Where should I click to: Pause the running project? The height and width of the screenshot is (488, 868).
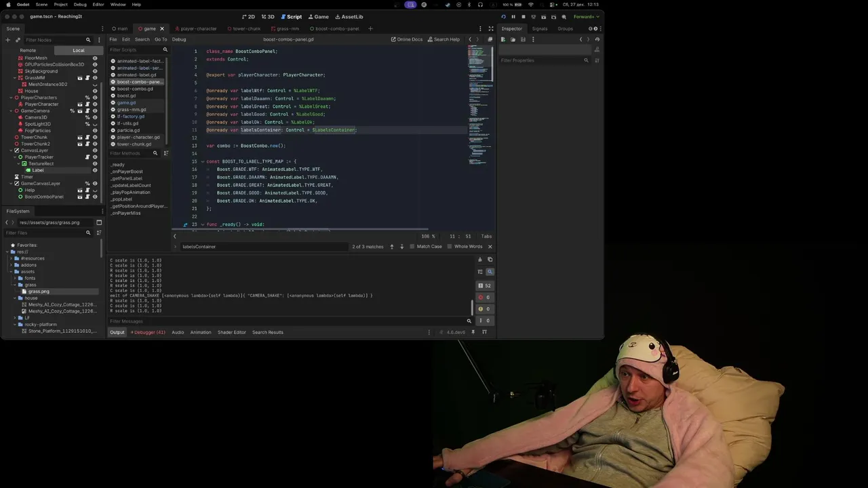(x=513, y=16)
